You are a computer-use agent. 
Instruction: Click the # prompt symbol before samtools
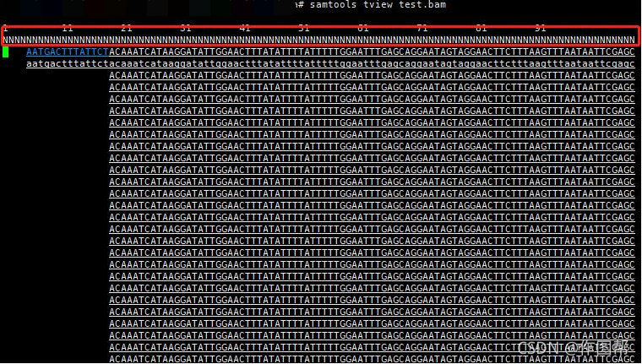pos(301,5)
